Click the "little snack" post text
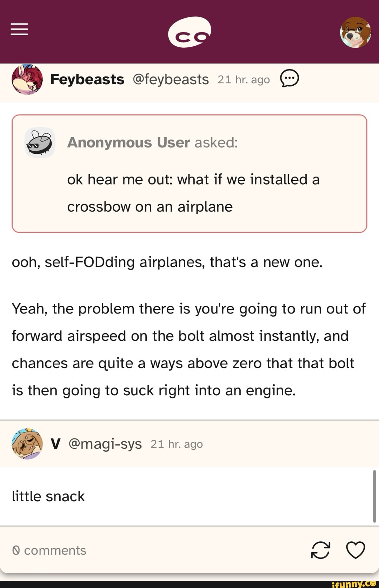 click(x=48, y=496)
